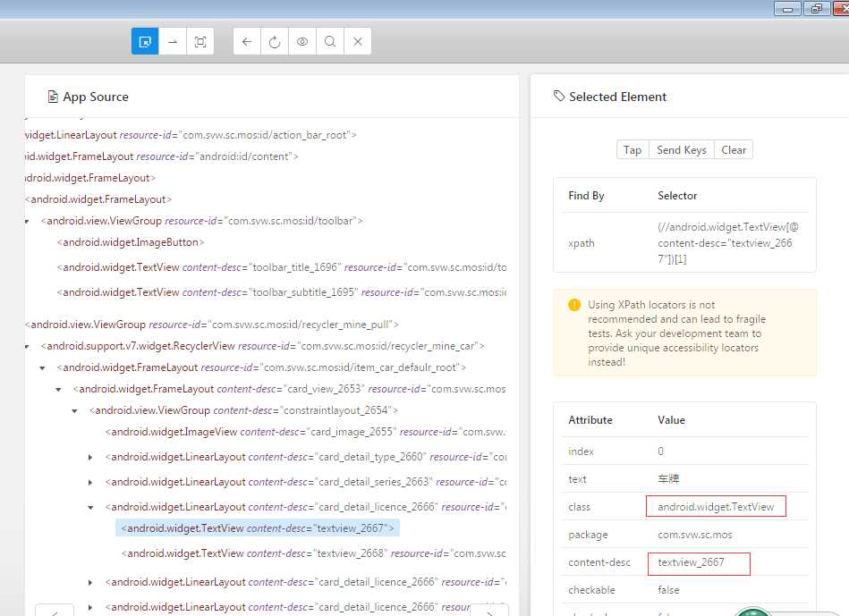Screen dimensions: 849x616
Task: Restore down the inspector window
Action: point(816,9)
